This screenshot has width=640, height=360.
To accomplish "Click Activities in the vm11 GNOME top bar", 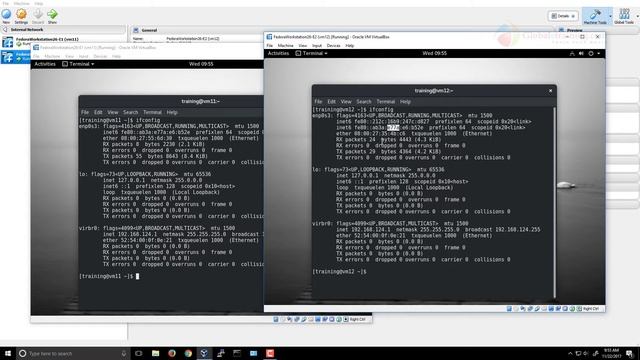I will click(44, 64).
